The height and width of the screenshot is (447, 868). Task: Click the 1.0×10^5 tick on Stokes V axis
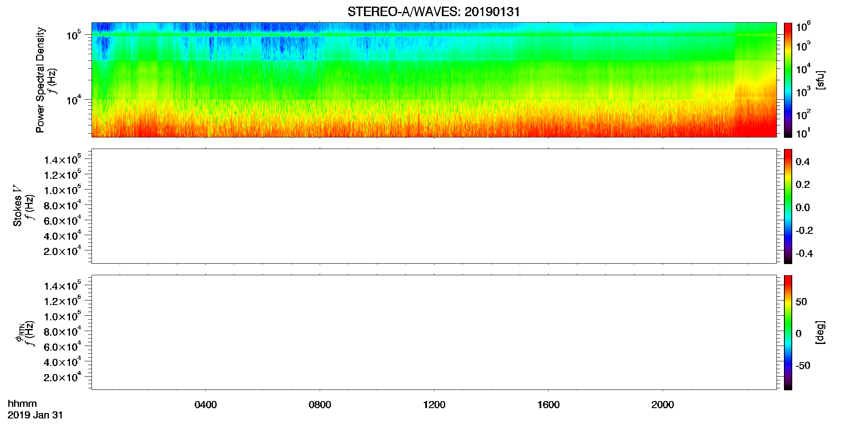63,189
